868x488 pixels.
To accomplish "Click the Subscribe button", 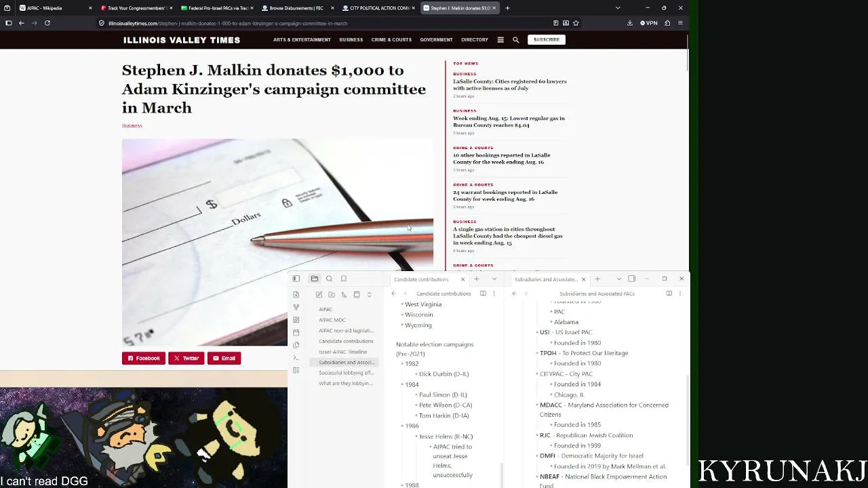I will click(547, 40).
